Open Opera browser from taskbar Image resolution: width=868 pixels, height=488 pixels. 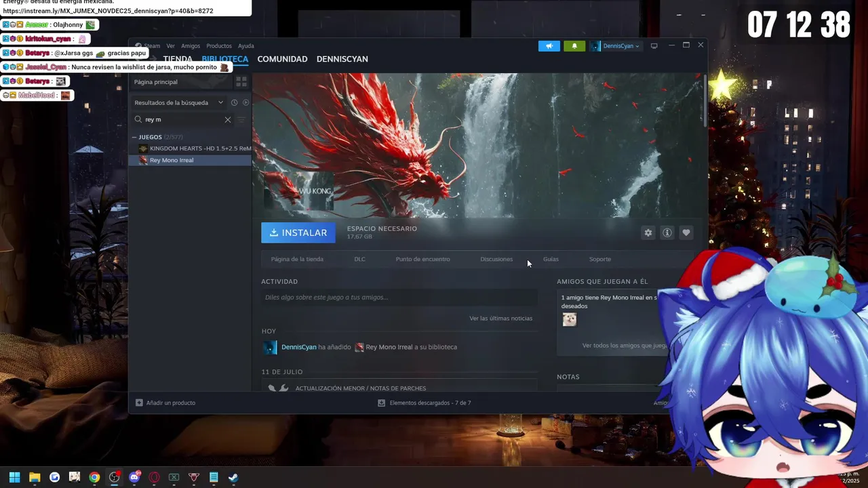154,477
